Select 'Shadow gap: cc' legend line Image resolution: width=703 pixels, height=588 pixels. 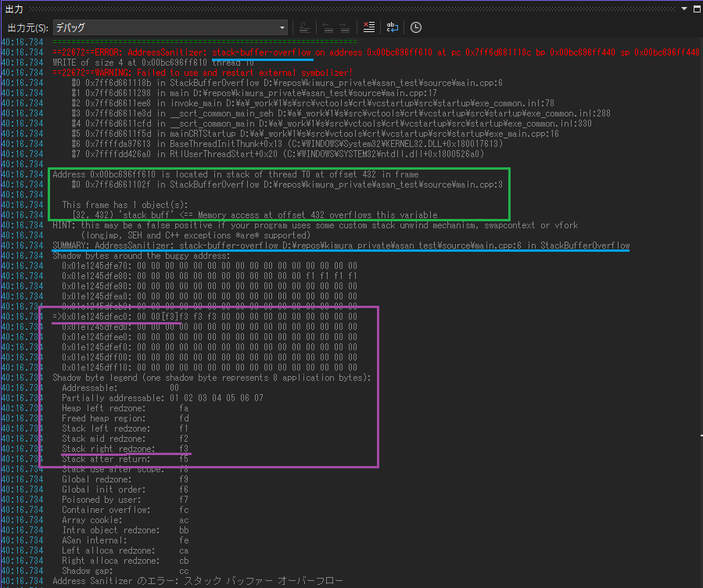pyautogui.click(x=125, y=571)
